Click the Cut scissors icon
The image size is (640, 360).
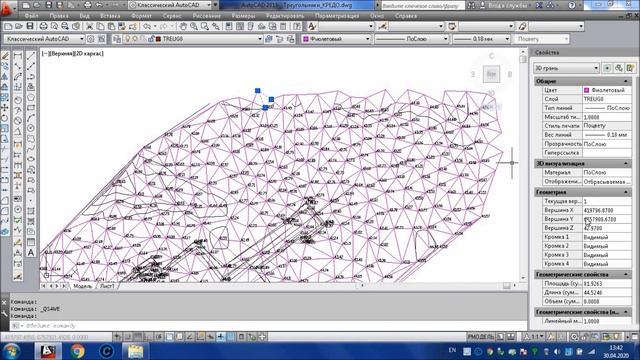click(x=89, y=26)
